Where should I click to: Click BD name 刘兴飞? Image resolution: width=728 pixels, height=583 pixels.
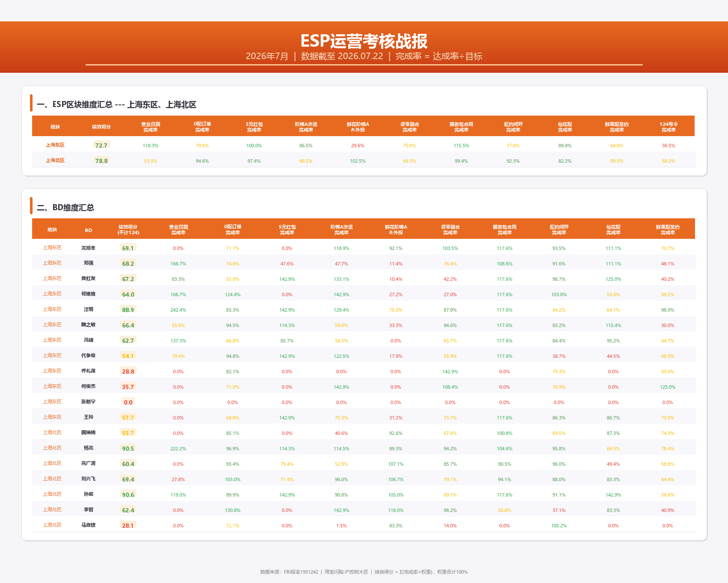[x=89, y=479]
